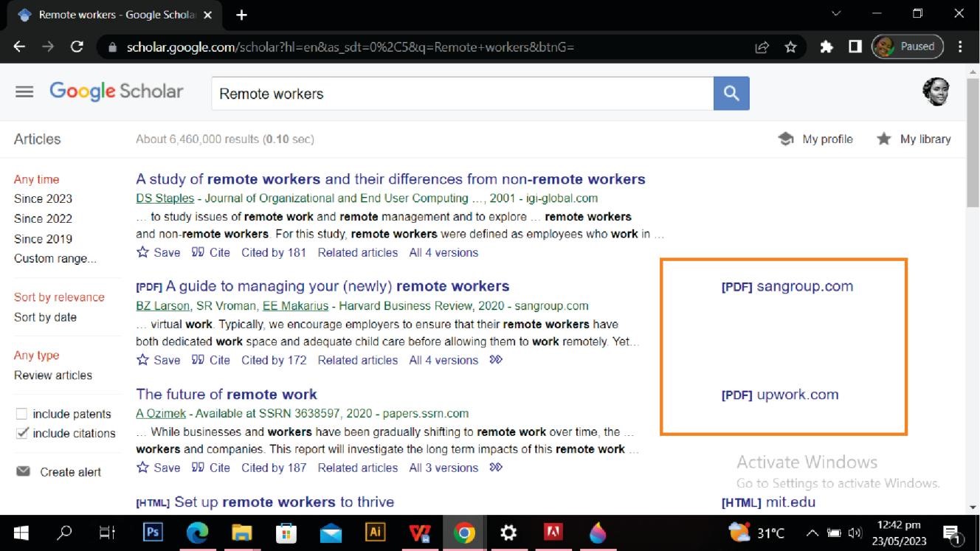Click Cited by 181 link
The image size is (980, 551).
(x=274, y=252)
